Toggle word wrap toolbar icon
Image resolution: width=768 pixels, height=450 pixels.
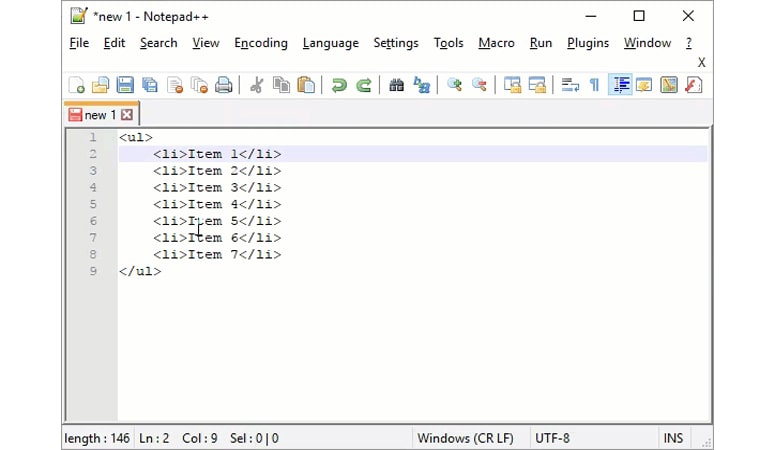570,85
